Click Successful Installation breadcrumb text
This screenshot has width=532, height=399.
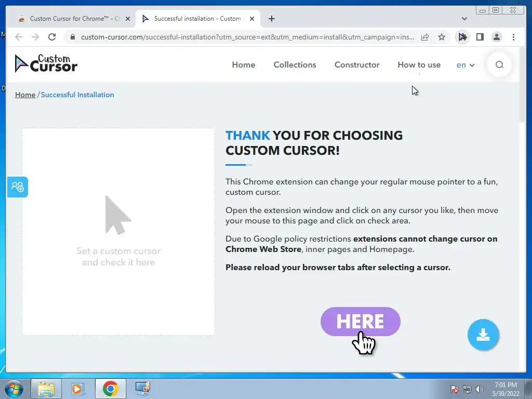coord(77,95)
